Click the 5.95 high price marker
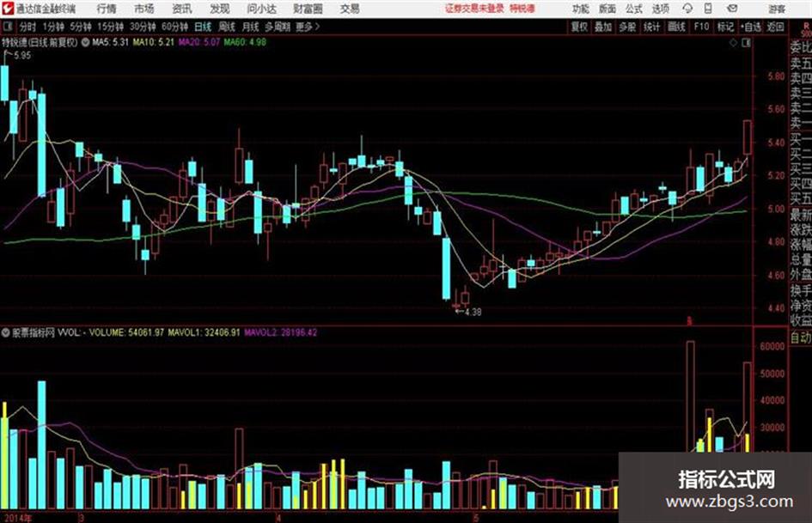812x523 pixels. pyautogui.click(x=22, y=56)
